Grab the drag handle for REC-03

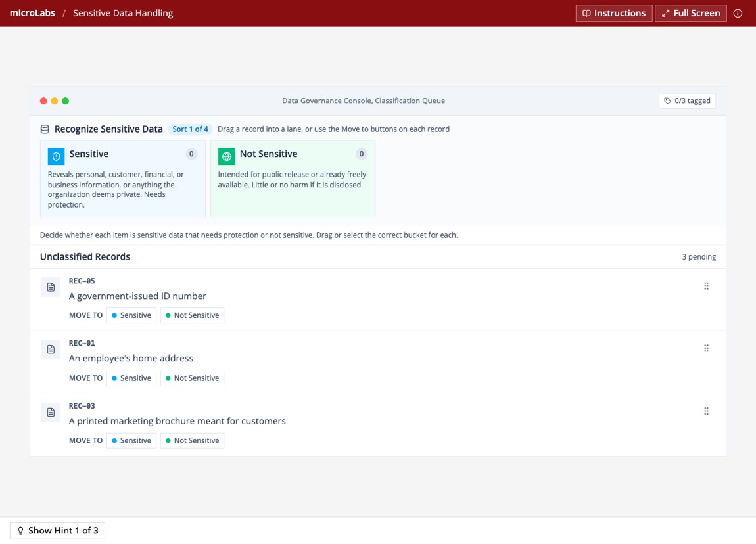[x=706, y=411]
